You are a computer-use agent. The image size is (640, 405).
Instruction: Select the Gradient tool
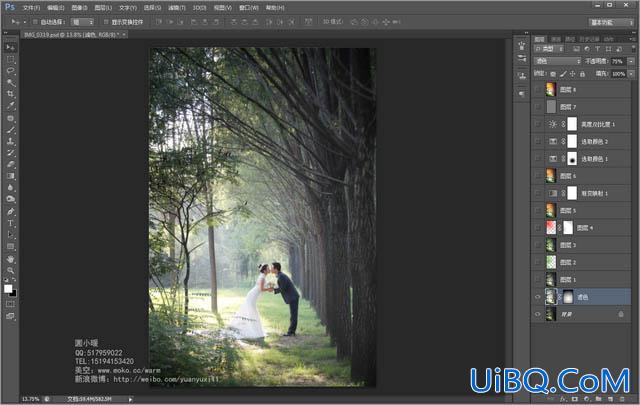[11, 176]
